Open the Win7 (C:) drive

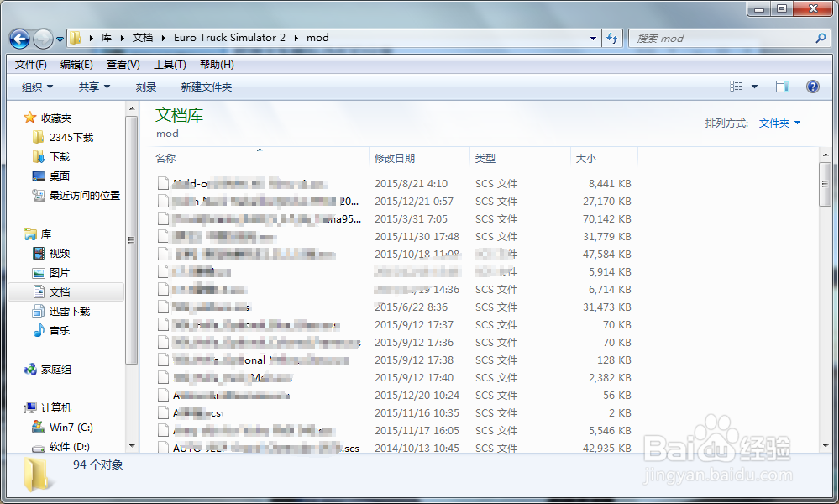(71, 427)
